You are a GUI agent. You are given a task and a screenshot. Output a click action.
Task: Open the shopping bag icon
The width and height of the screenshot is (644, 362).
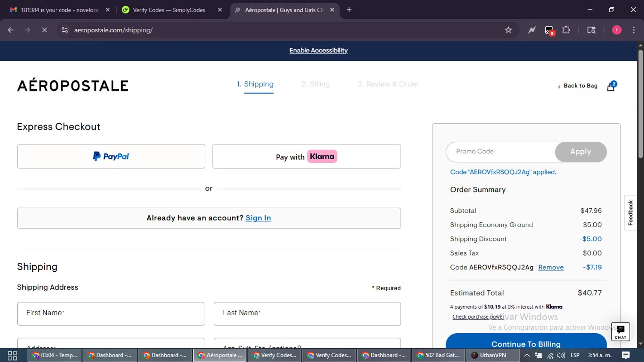coord(611,86)
